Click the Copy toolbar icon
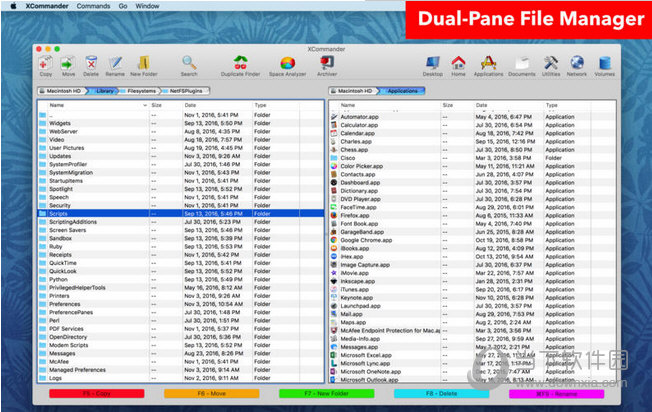 point(45,66)
